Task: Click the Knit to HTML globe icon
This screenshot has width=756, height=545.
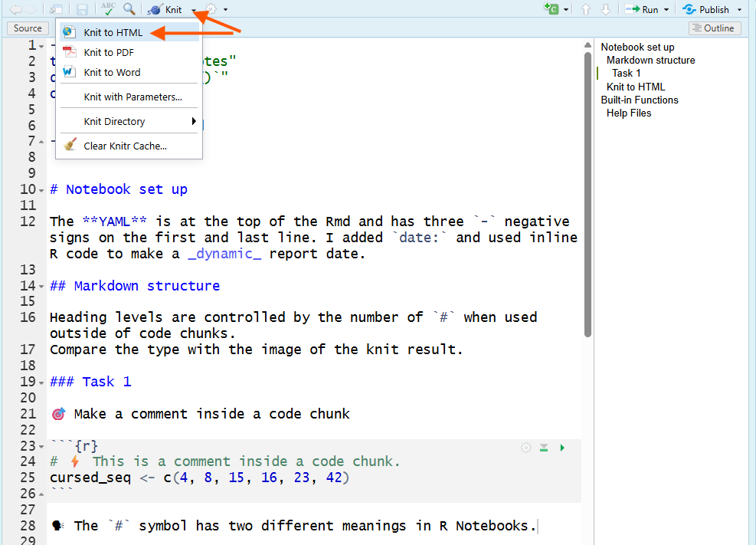Action: pyautogui.click(x=69, y=32)
